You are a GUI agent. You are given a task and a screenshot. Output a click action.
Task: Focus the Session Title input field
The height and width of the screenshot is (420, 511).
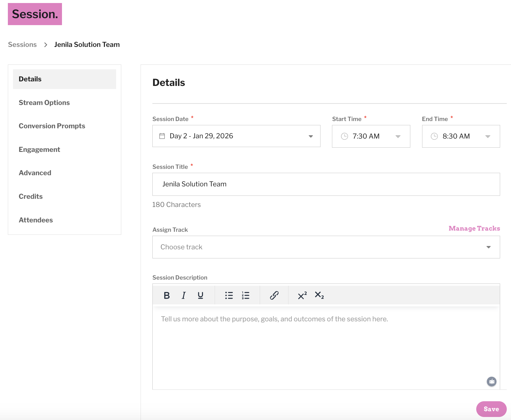coord(326,184)
